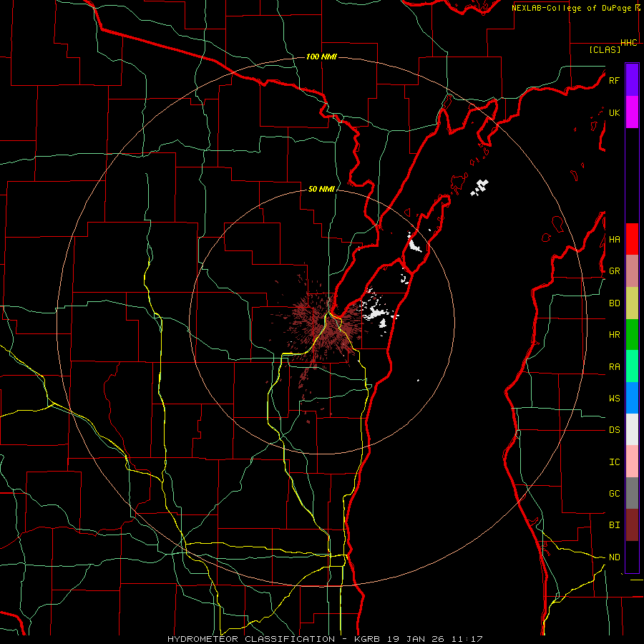This screenshot has width=644, height=644.
Task: Click the 11:17 time stamp
Action: point(467,639)
